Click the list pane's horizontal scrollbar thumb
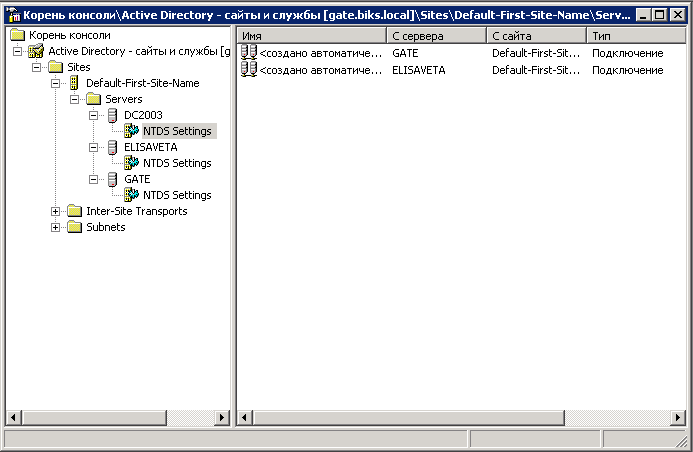The width and height of the screenshot is (693, 452). 409,417
